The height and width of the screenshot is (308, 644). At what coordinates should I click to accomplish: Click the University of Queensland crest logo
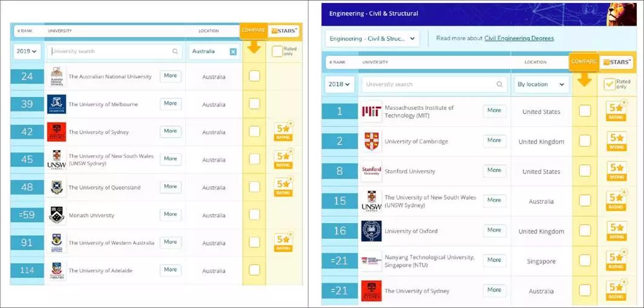[56, 187]
